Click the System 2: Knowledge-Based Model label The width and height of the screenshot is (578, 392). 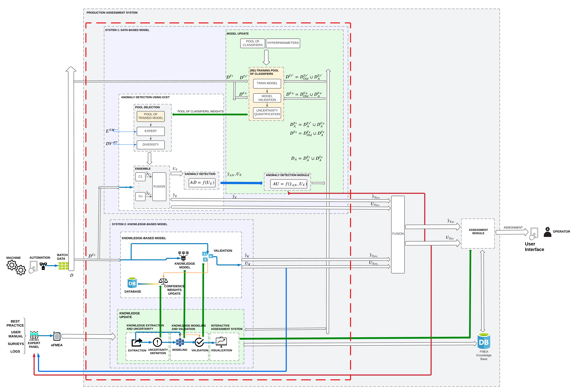[140, 224]
